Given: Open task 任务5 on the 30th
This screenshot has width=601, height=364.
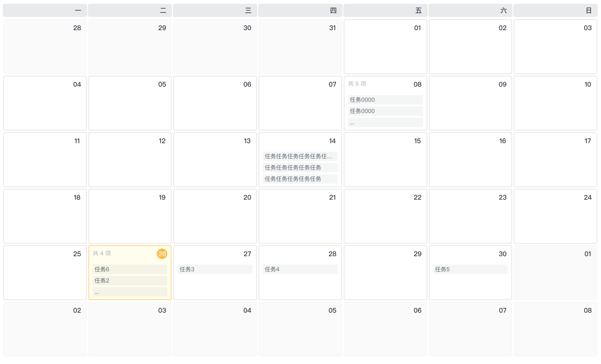Looking at the screenshot, I should (470, 269).
